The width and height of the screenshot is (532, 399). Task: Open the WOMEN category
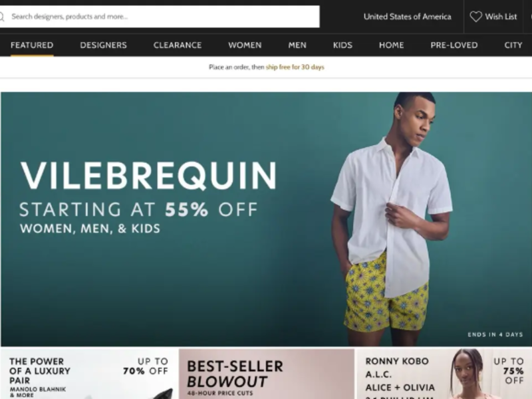pyautogui.click(x=245, y=45)
